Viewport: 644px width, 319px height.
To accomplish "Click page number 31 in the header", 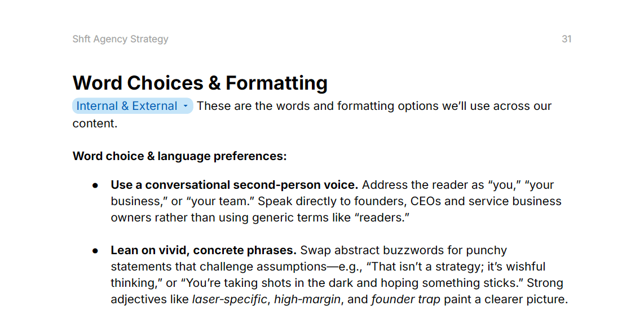I will pyautogui.click(x=567, y=39).
